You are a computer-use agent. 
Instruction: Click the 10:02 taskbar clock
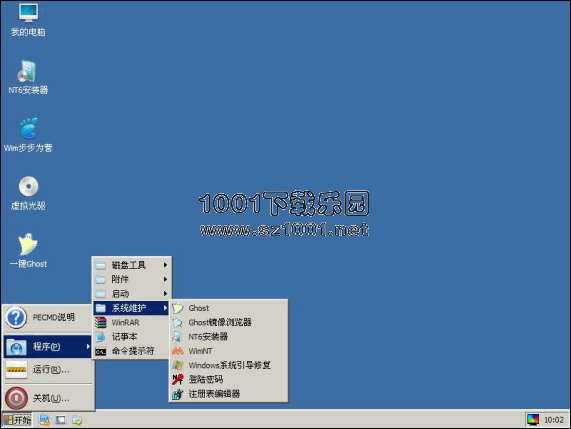click(554, 420)
